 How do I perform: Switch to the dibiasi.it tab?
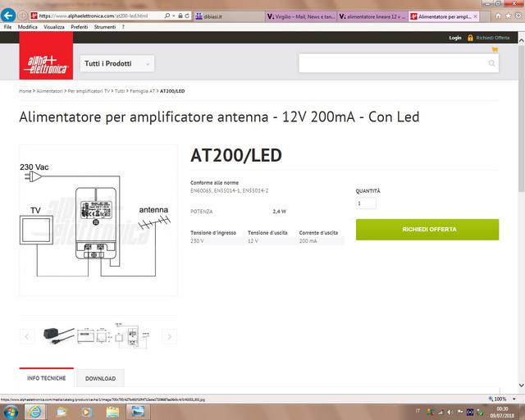(x=230, y=16)
